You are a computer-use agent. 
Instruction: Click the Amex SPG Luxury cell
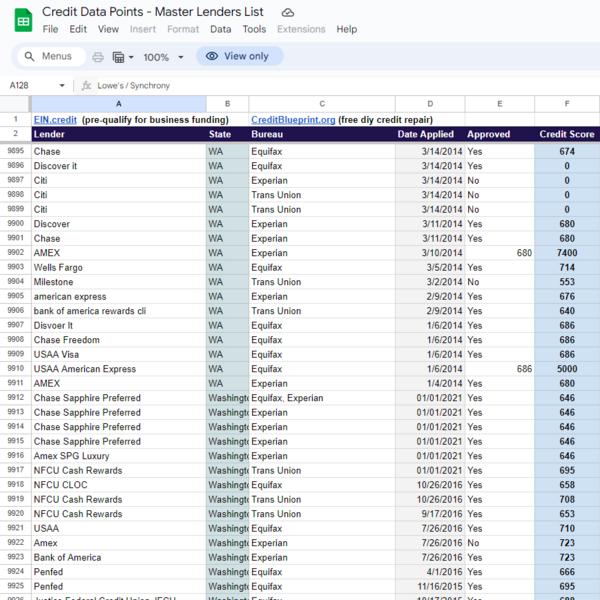pos(119,456)
